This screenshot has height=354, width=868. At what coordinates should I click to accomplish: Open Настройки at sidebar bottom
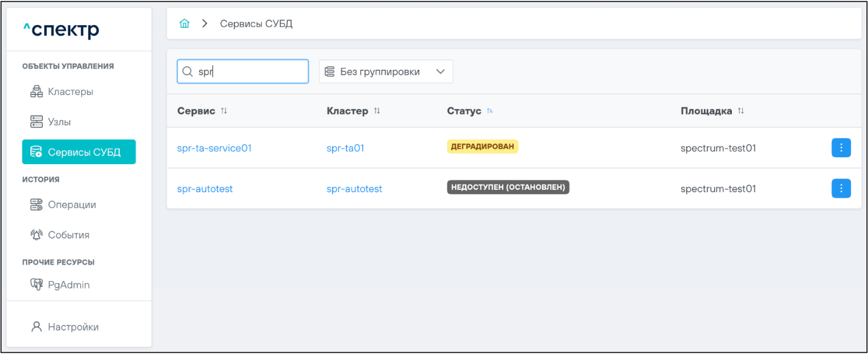tap(73, 327)
